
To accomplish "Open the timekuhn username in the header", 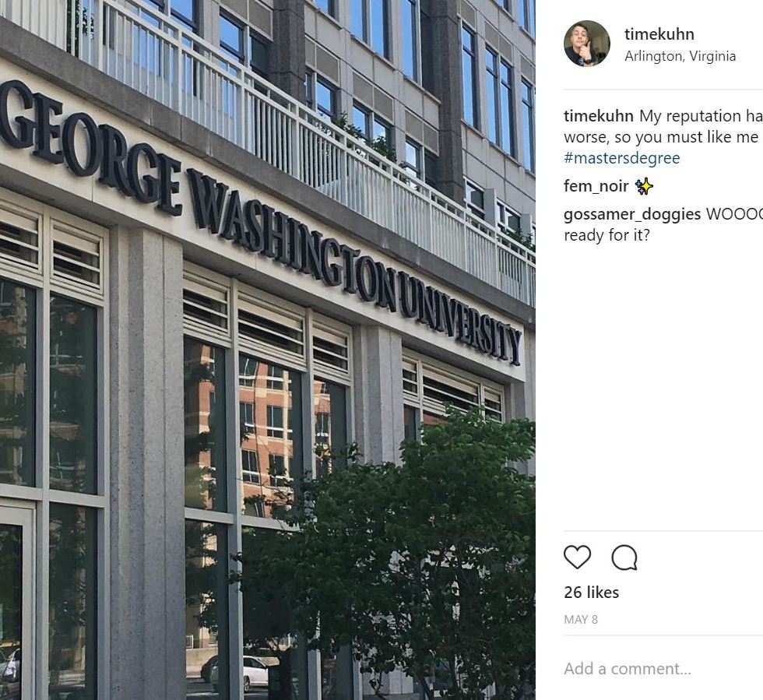I will (x=659, y=34).
